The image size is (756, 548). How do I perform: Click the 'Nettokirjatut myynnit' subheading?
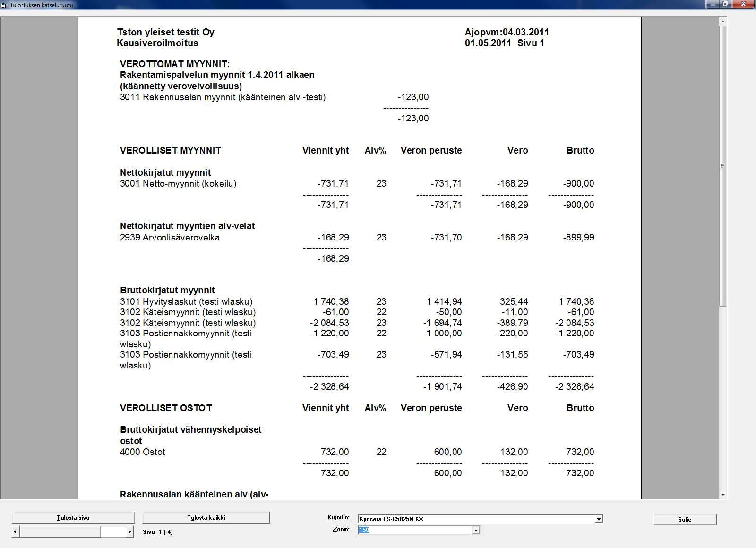coord(165,172)
